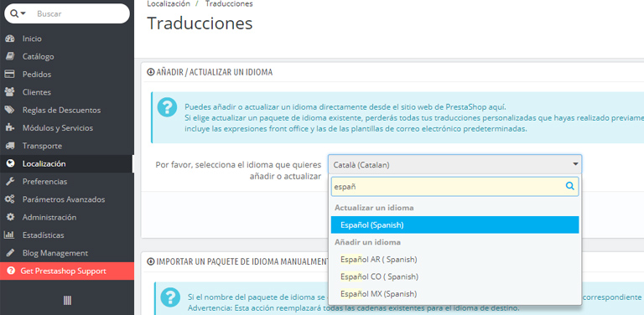Click the question mark icon in the Importar paquete info box

[170, 297]
